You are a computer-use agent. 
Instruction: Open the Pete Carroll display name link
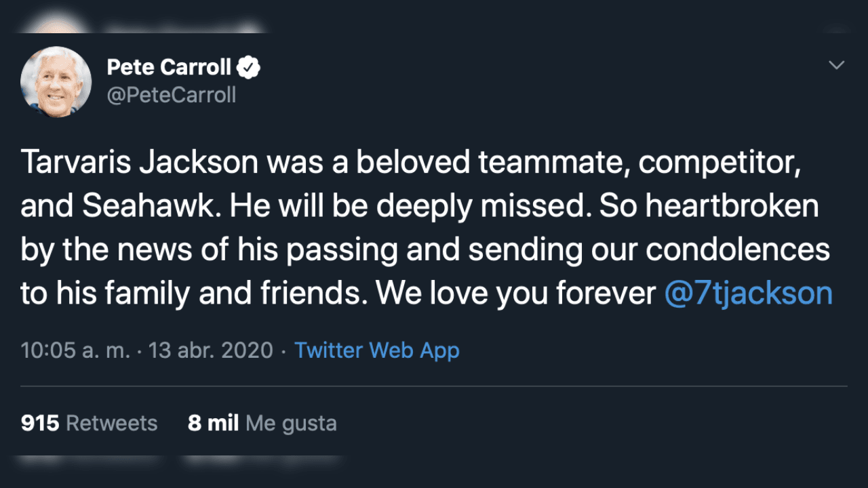(169, 67)
